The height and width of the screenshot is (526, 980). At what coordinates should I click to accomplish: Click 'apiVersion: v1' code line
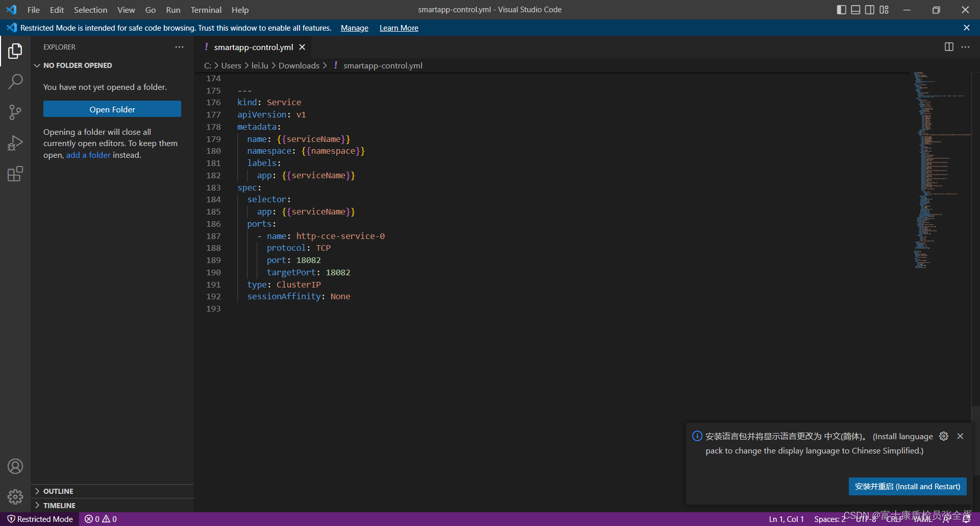(272, 114)
